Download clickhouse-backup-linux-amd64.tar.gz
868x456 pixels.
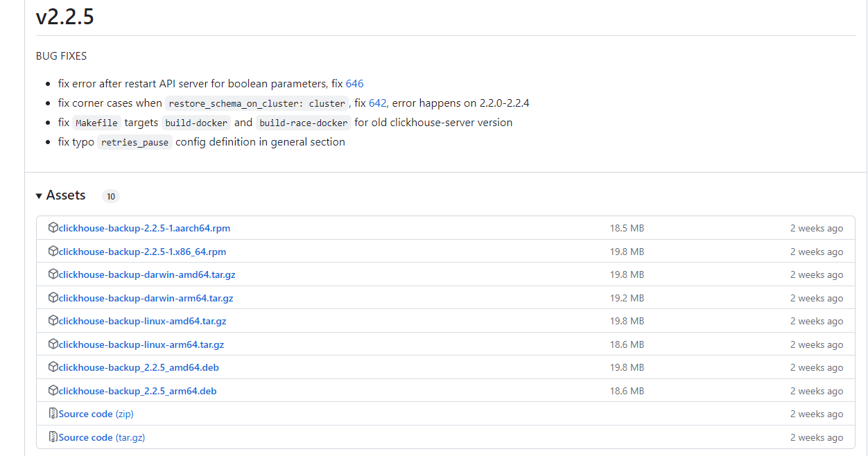142,321
